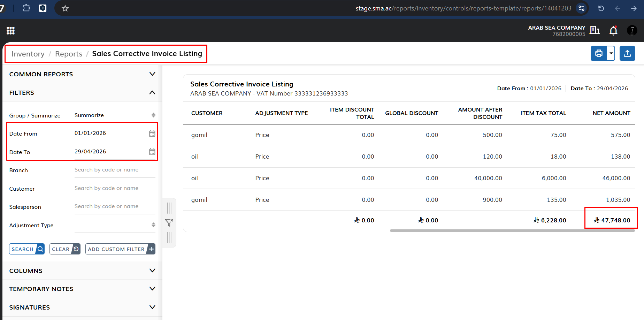This screenshot has height=320, width=644.
Task: Click the Date From input field
Action: click(115, 133)
